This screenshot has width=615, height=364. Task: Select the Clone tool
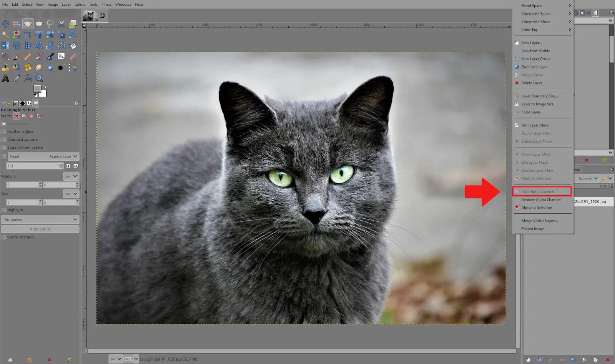point(5,67)
